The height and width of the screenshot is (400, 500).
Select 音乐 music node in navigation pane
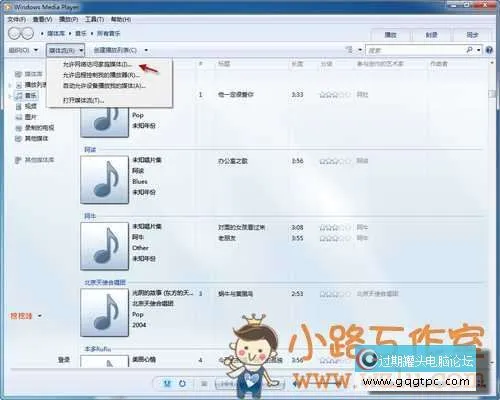(x=27, y=96)
